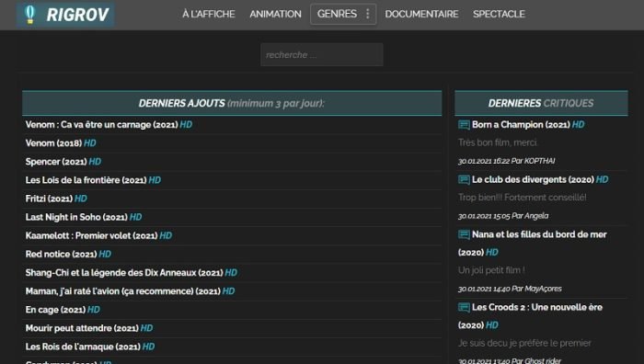Click the three-dot icon beside GENRES

[x=368, y=14]
